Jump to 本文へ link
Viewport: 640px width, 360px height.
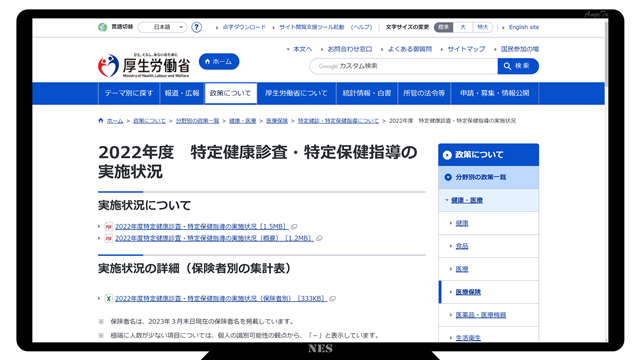click(x=302, y=49)
